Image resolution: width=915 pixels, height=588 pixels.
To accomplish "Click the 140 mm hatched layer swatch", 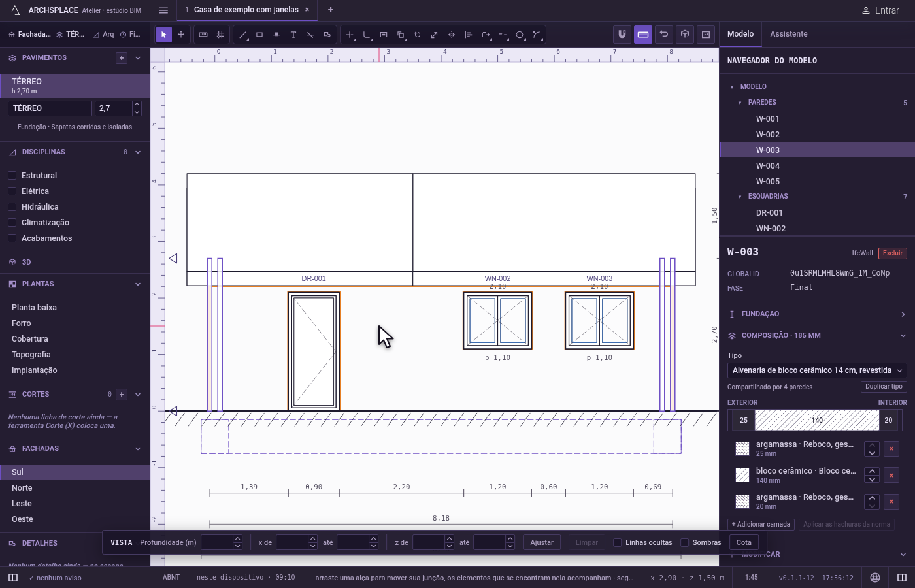I will (x=817, y=420).
